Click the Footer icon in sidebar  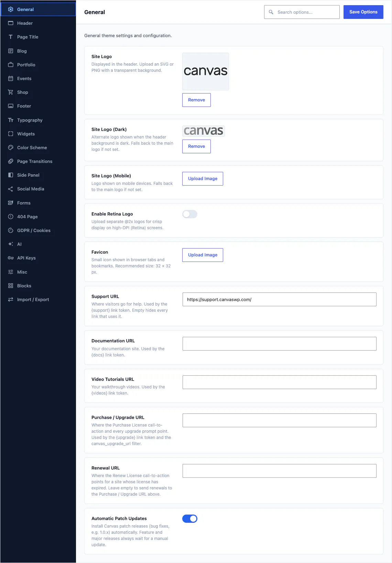11,106
